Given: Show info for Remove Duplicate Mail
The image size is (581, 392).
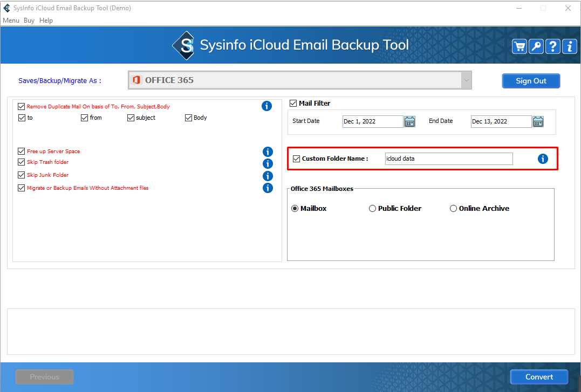Looking at the screenshot, I should [266, 106].
